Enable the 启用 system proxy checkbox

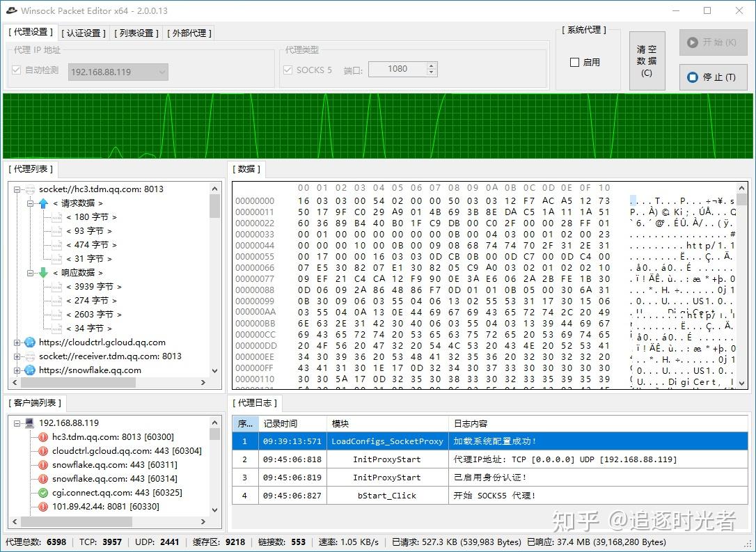(574, 63)
